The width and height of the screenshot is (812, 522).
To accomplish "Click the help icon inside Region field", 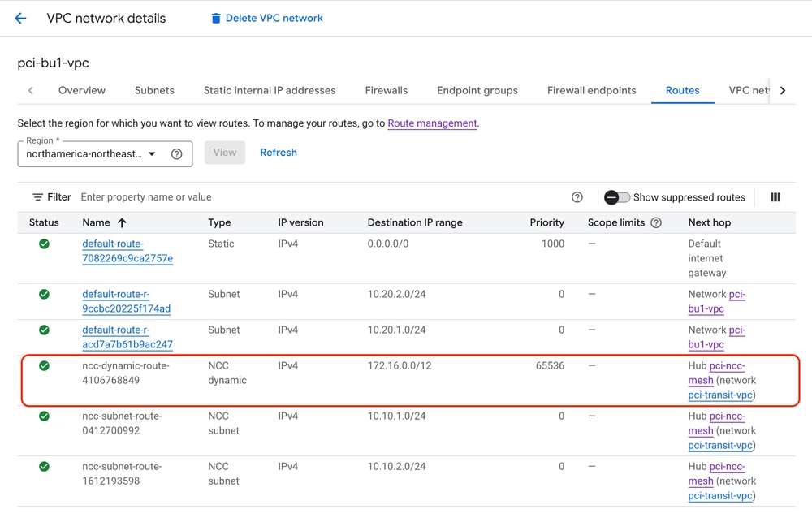I will tap(176, 154).
